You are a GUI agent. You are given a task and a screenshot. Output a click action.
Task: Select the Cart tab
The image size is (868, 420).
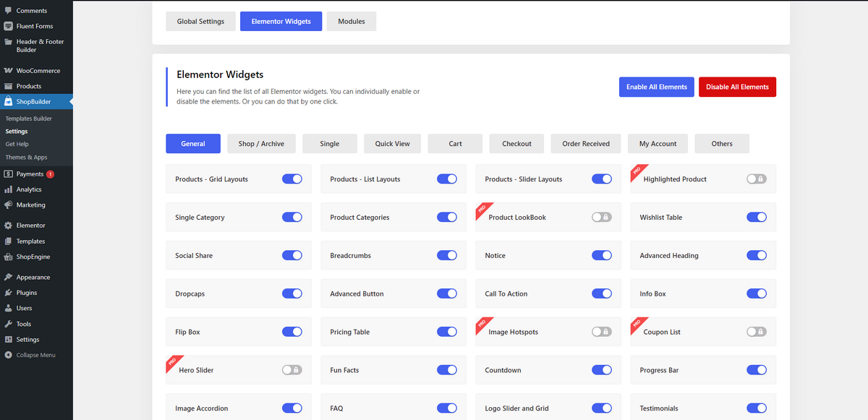(x=455, y=144)
